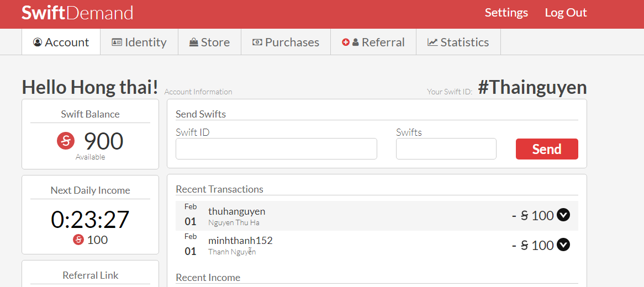
Task: Open the Store tab
Action: tap(209, 42)
